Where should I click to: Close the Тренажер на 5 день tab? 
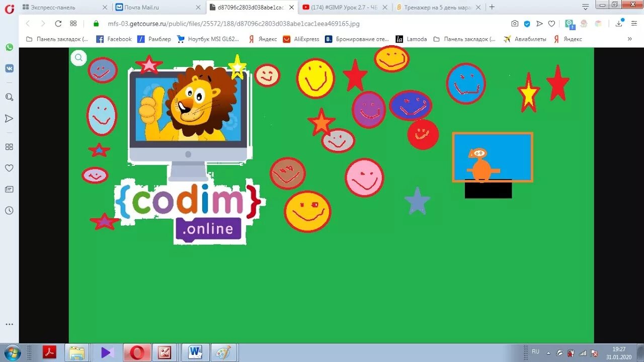pos(478,7)
